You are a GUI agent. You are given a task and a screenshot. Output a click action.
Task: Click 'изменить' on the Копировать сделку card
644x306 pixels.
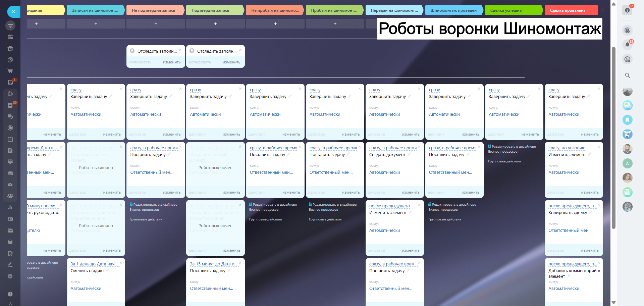590,251
